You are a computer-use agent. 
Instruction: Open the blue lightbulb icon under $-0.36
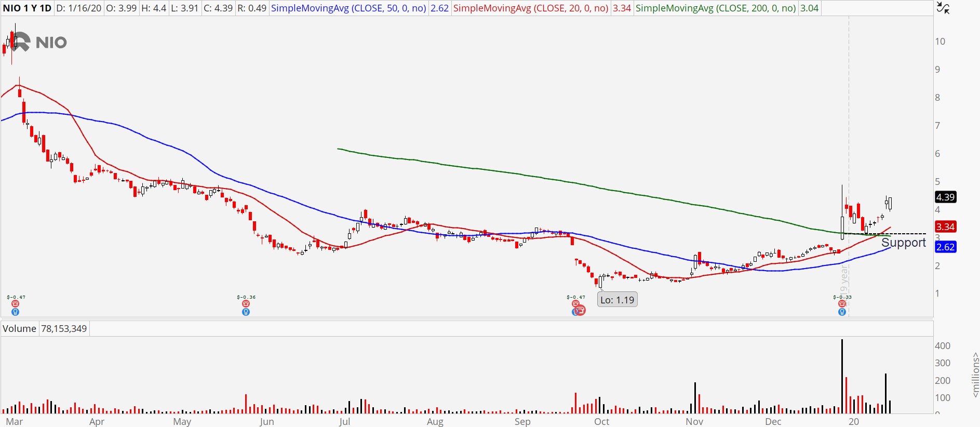(246, 312)
